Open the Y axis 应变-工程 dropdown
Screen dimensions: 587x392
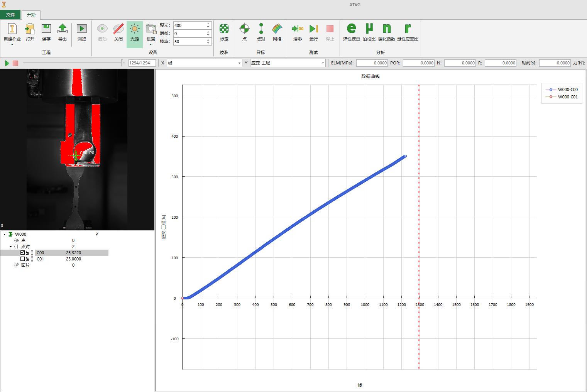click(288, 63)
